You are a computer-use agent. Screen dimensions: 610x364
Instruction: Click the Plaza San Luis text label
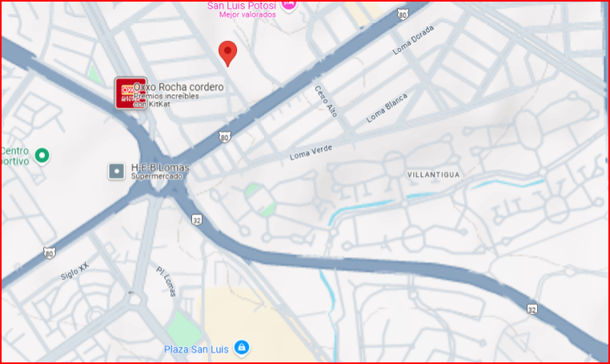pos(196,350)
